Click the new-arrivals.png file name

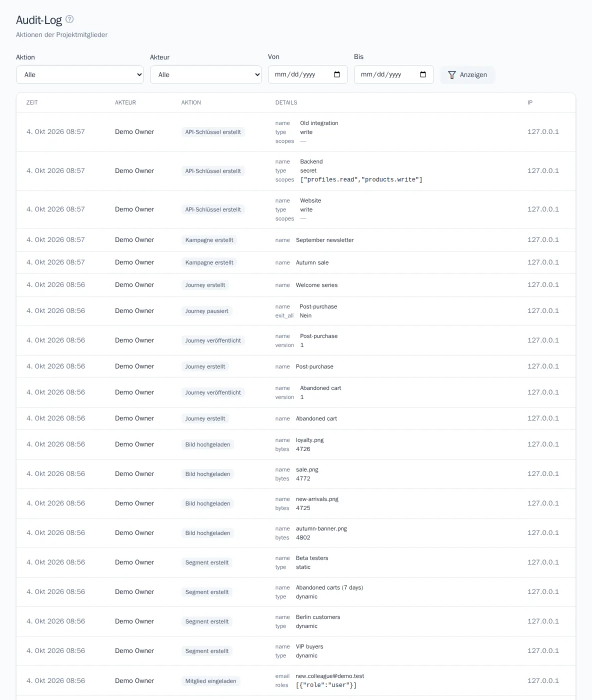pyautogui.click(x=317, y=499)
